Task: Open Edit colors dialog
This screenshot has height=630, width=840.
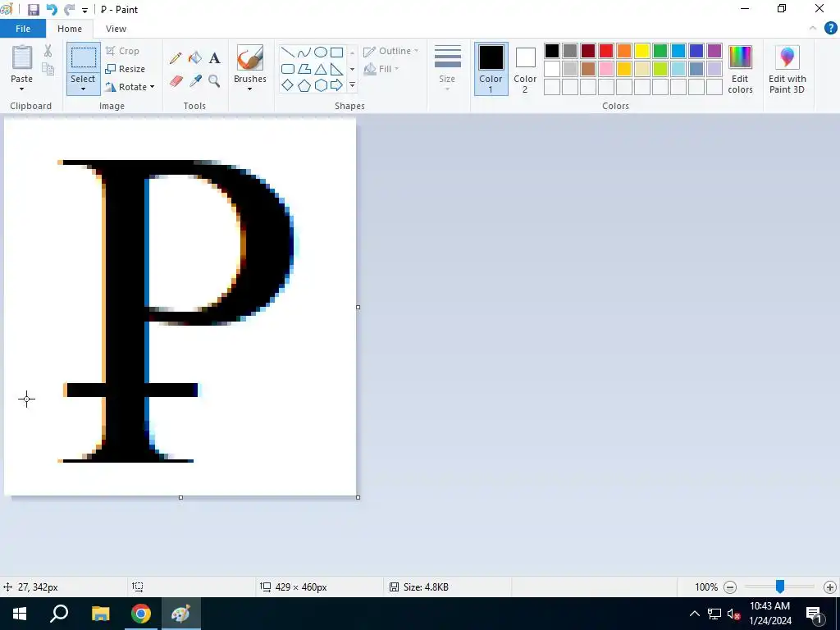Action: pos(740,69)
